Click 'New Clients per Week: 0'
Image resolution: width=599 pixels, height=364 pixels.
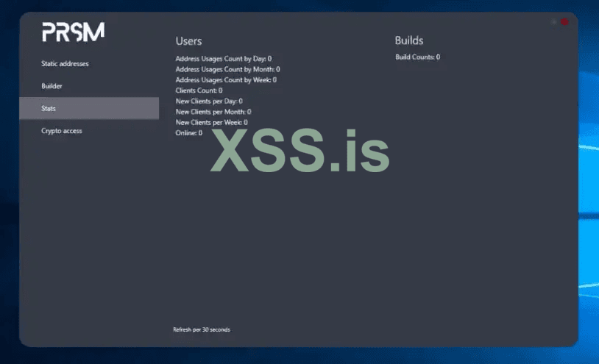pos(212,123)
